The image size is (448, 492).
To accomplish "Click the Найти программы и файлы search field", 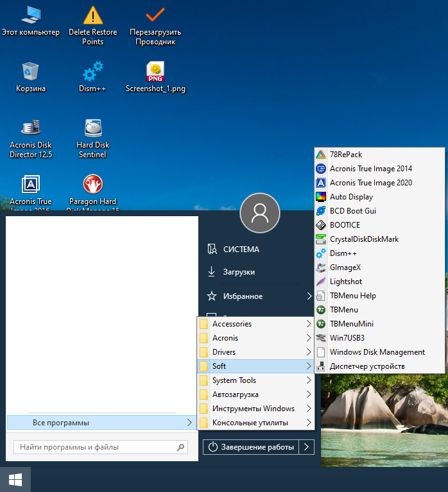I will tap(101, 447).
